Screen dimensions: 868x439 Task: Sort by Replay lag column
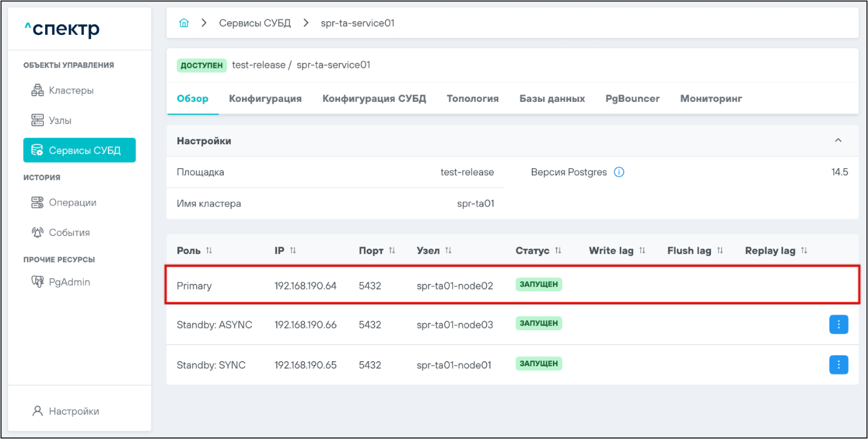point(804,251)
